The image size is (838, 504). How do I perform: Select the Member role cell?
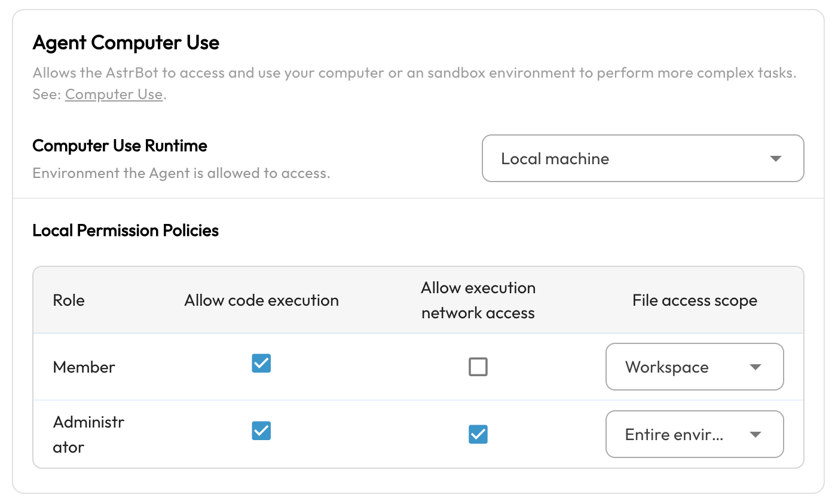[x=84, y=367]
